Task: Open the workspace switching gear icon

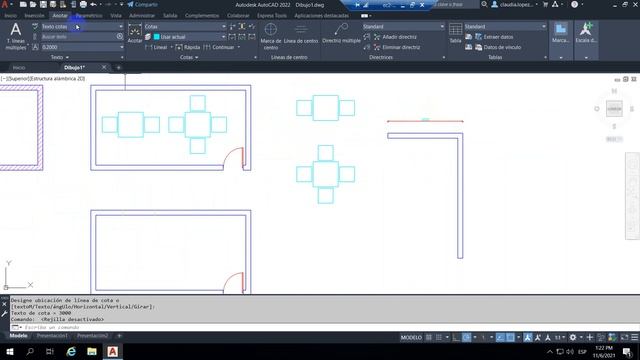Action: 573,338
